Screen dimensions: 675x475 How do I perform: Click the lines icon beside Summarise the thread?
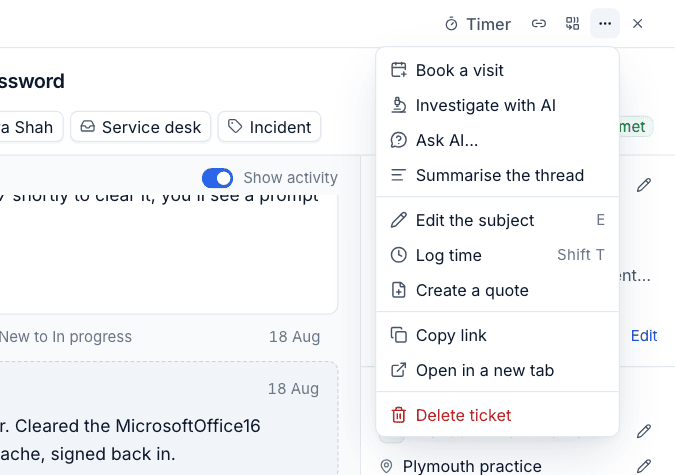coord(398,175)
